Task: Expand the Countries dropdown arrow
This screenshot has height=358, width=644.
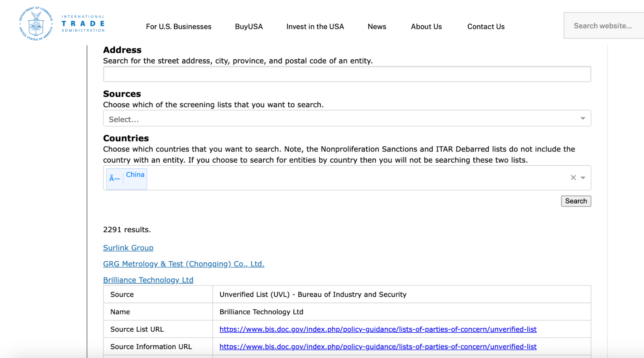Action: pyautogui.click(x=583, y=178)
